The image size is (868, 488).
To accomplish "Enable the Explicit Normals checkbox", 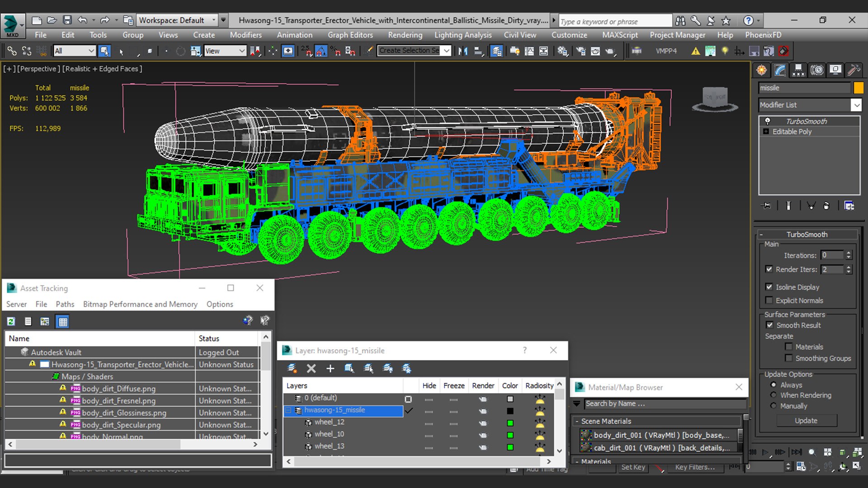I will [769, 300].
